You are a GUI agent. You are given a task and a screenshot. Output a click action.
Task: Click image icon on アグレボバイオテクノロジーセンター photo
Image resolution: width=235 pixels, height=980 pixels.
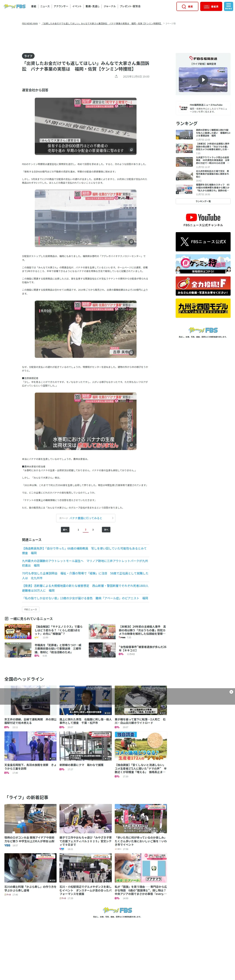(x=131, y=242)
